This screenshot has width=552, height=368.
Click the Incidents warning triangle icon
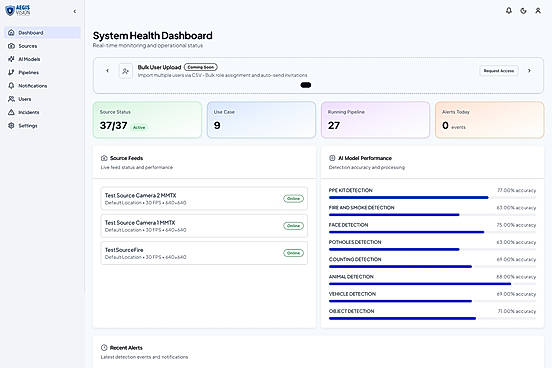[x=11, y=112]
